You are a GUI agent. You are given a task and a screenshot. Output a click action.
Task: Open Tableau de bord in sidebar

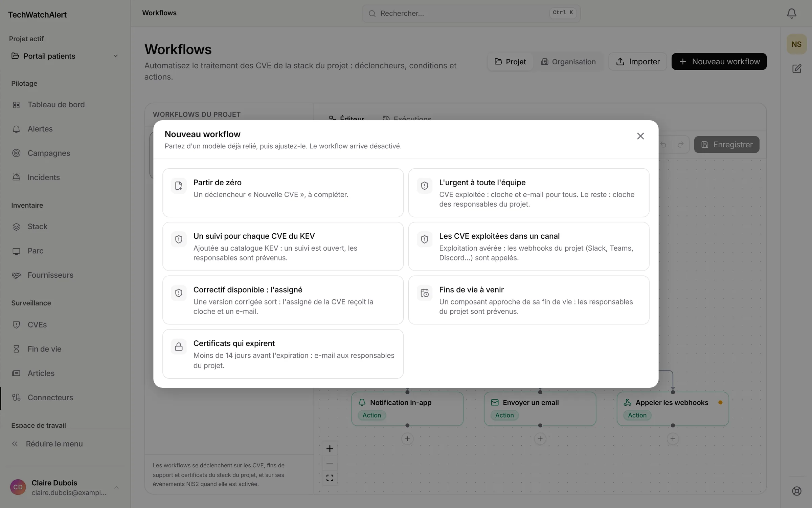tap(65, 105)
